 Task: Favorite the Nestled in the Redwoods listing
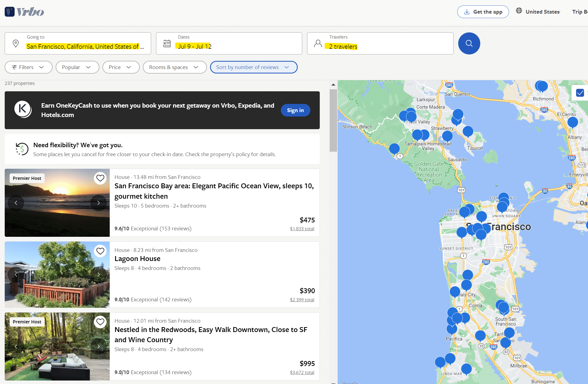coord(100,322)
